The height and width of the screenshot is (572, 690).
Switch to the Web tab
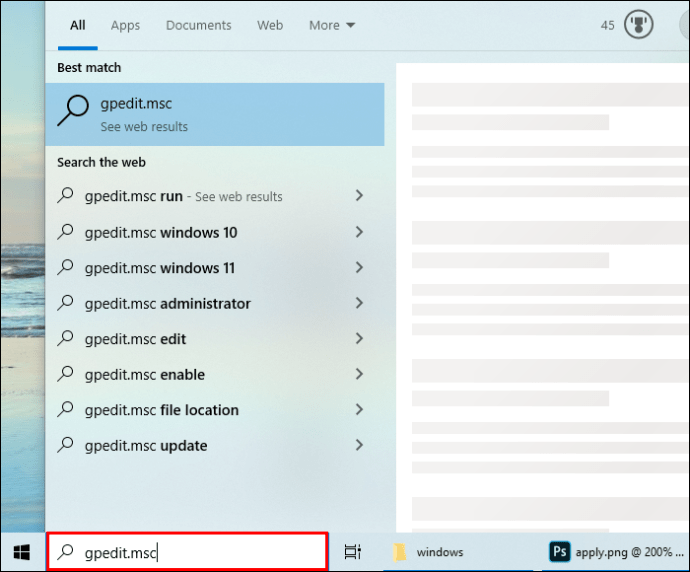pos(270,25)
